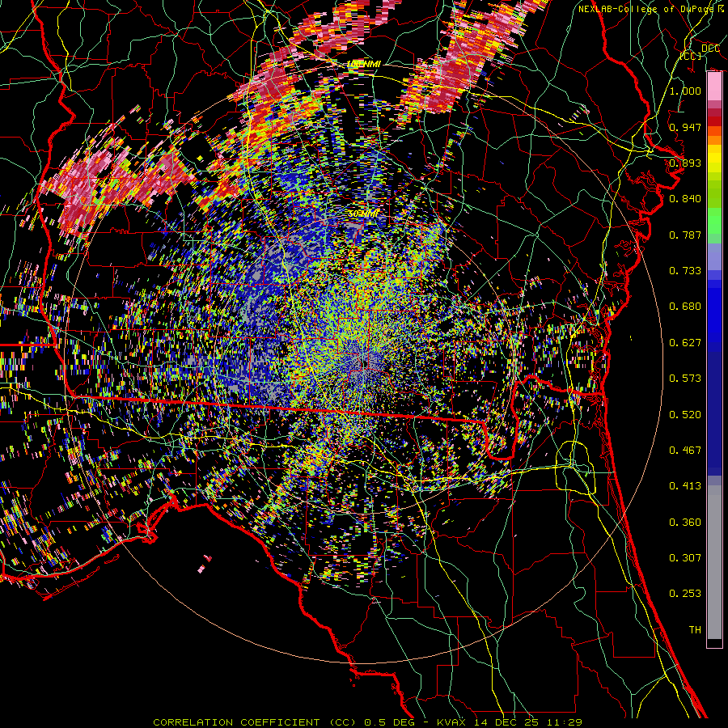728x728 pixels.
Task: Click the DEC label above the color bar
Action: coord(710,49)
